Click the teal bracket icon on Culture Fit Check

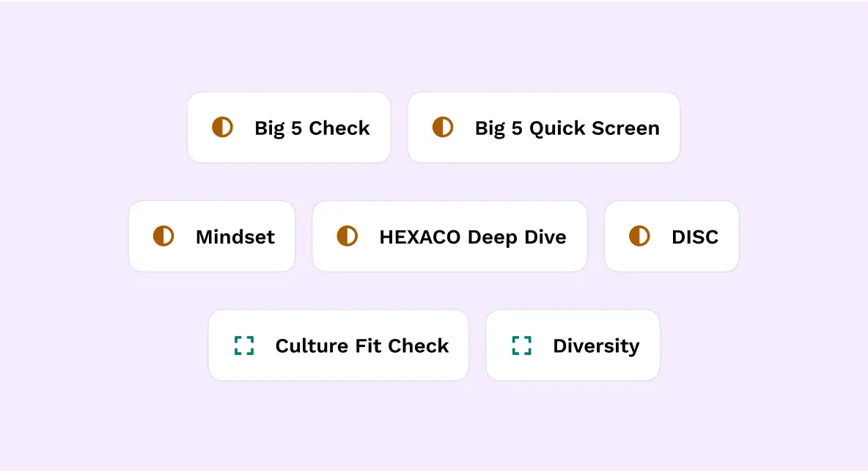pos(246,345)
